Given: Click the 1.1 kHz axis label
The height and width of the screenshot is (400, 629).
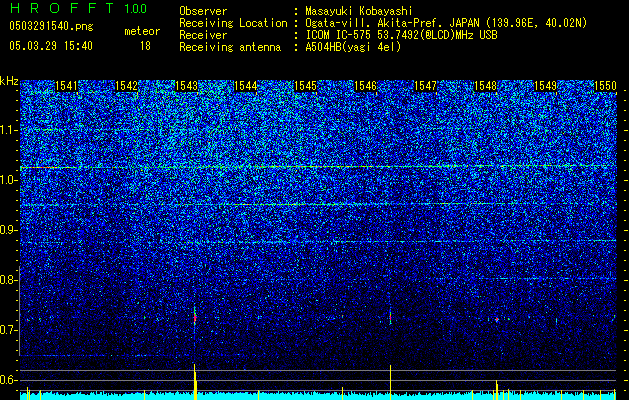Looking at the screenshot, I should 8,130.
